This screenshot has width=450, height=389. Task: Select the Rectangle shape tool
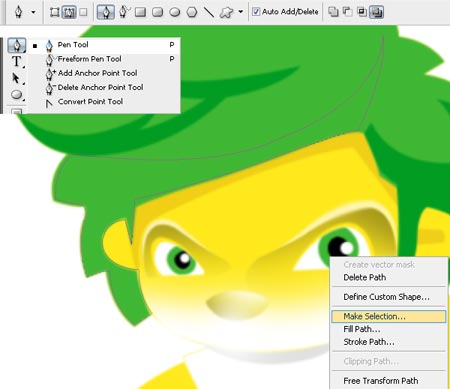coord(141,12)
